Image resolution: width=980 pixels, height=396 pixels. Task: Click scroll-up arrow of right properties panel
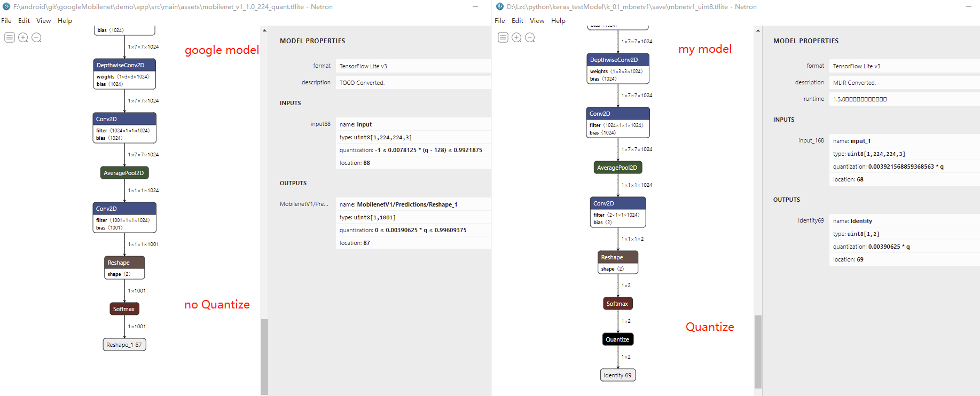[x=758, y=30]
